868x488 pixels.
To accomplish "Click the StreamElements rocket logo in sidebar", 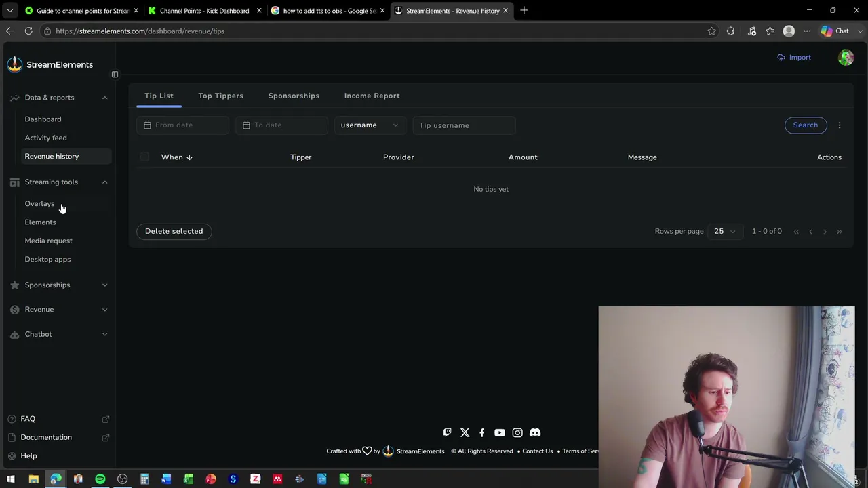I will (14, 64).
